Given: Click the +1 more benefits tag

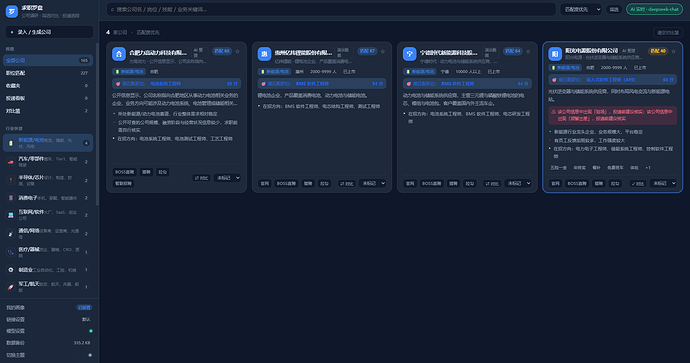Looking at the screenshot, I should pyautogui.click(x=648, y=168).
